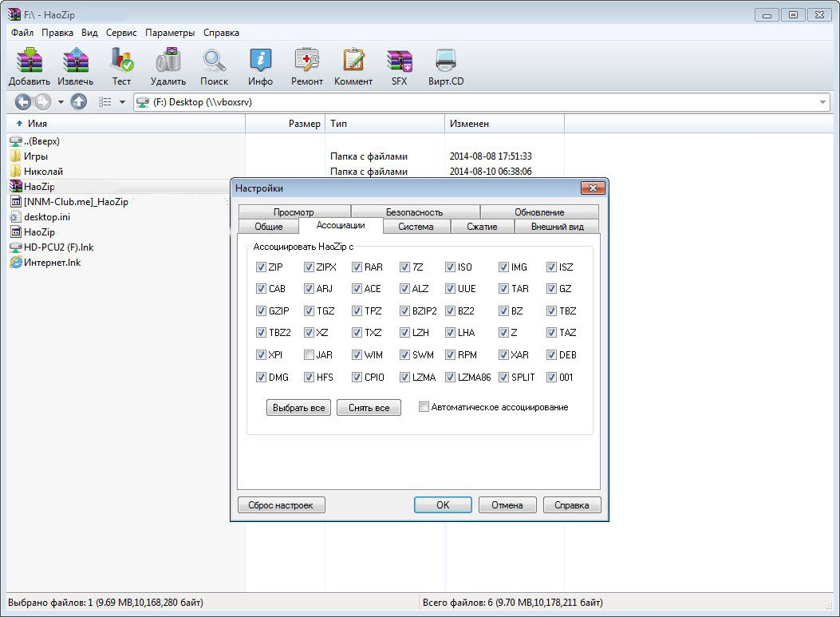This screenshot has width=840, height=617.
Task: Toggle the TAR association checkbox
Action: pos(503,289)
